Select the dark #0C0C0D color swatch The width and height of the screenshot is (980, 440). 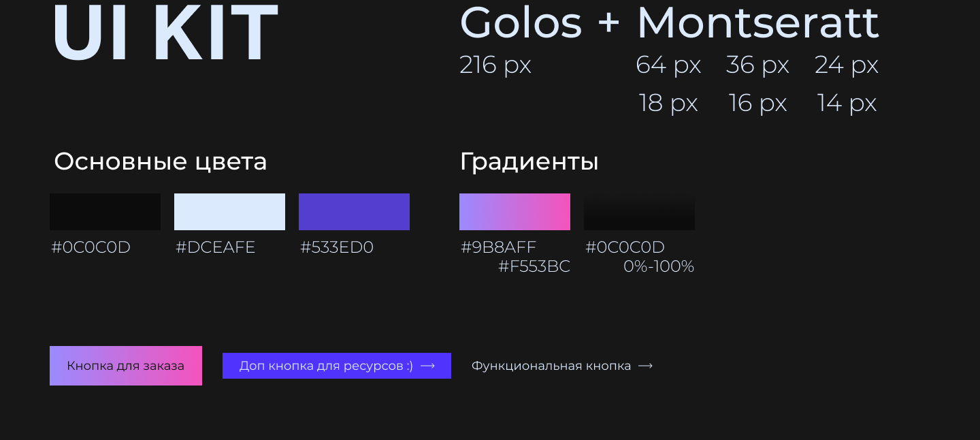[105, 212]
